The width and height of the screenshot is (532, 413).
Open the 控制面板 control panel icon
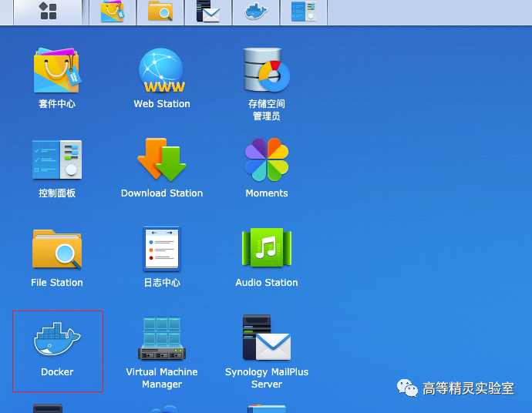tap(57, 159)
